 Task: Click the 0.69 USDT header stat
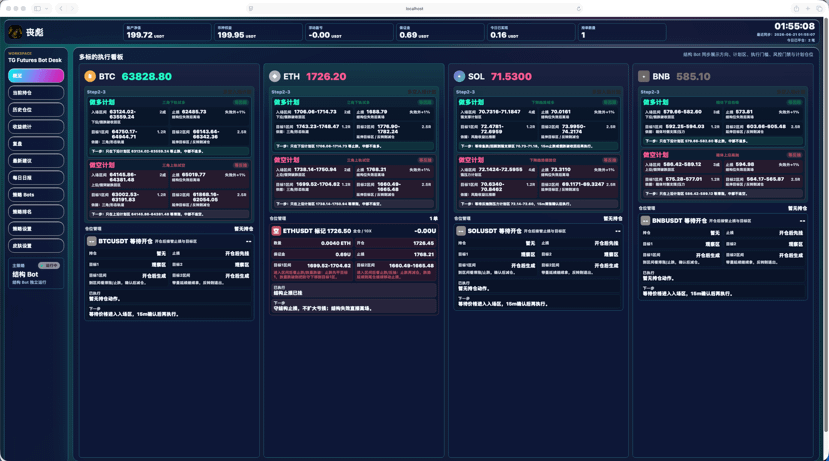pos(440,32)
